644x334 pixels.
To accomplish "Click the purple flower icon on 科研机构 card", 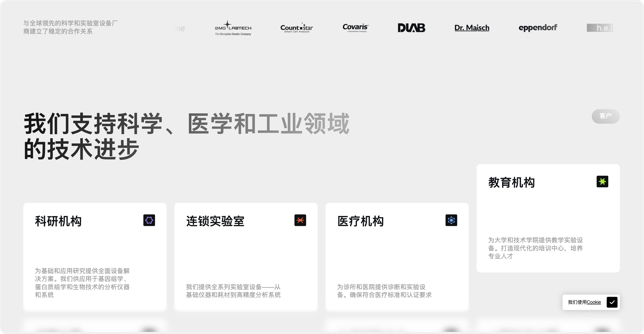I will [x=149, y=220].
